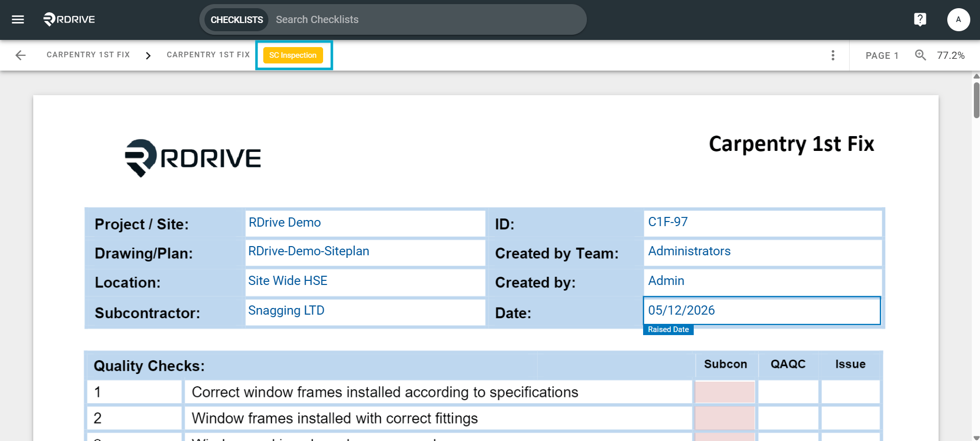980x441 pixels.
Task: Select the CHECKLISTS search category pill
Action: tap(237, 19)
